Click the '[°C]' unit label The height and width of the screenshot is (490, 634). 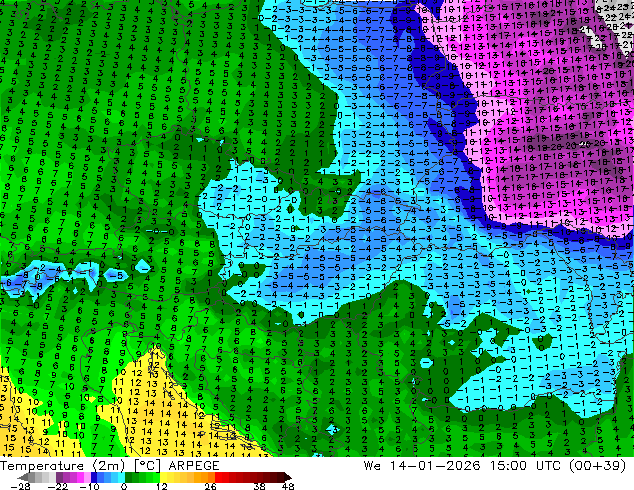tap(147, 466)
